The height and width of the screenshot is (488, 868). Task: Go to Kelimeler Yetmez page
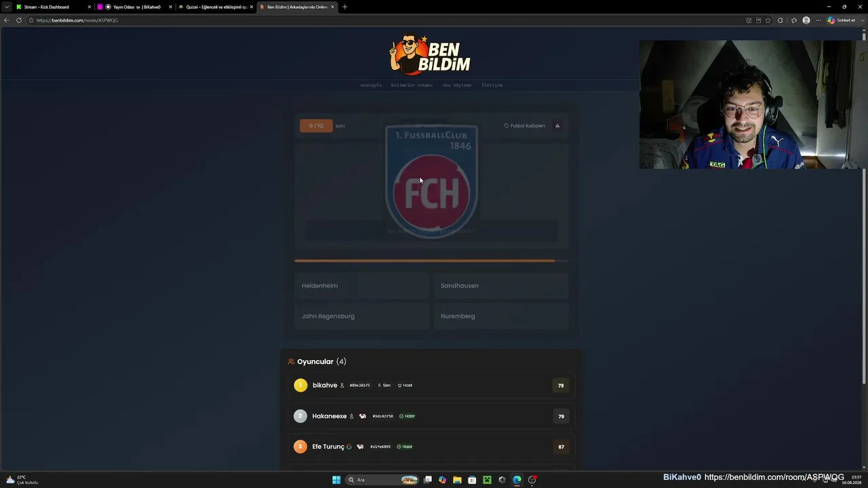412,85
